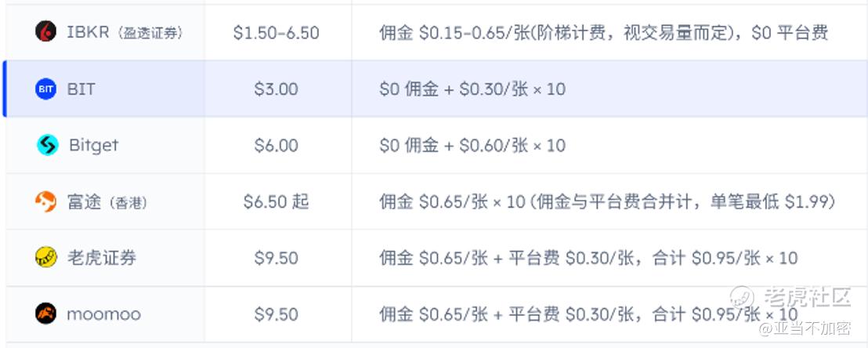Click the Bitget broker name

(93, 145)
